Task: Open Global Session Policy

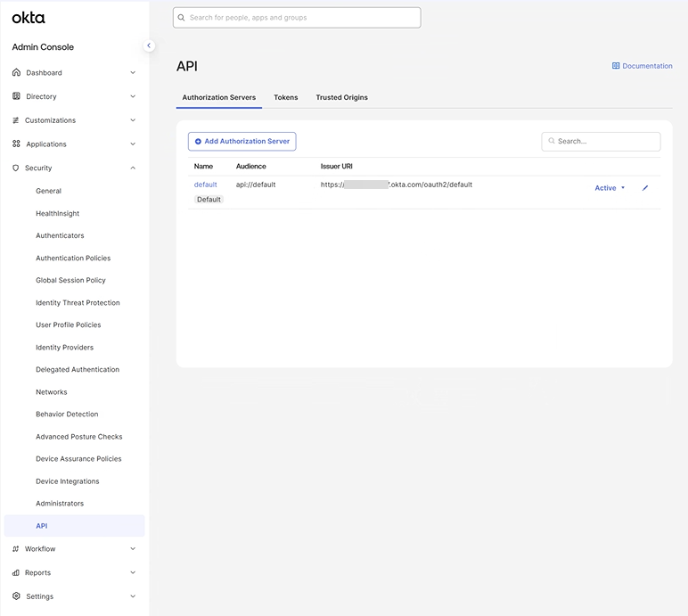Action: point(70,280)
